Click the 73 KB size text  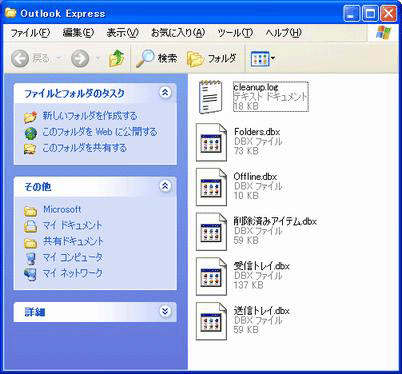click(246, 151)
